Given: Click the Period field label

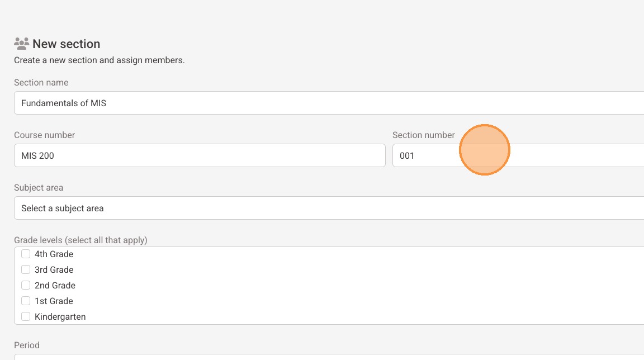Looking at the screenshot, I should pos(27,345).
